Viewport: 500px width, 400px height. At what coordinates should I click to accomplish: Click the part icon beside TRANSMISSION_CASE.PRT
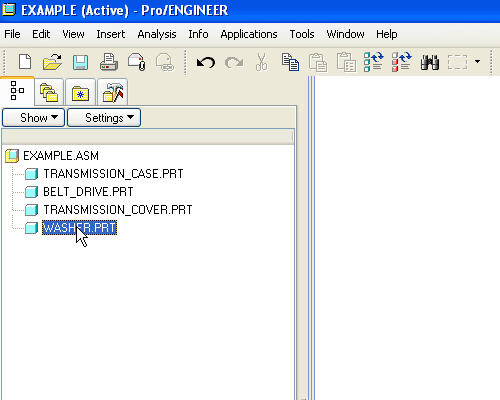(32, 174)
